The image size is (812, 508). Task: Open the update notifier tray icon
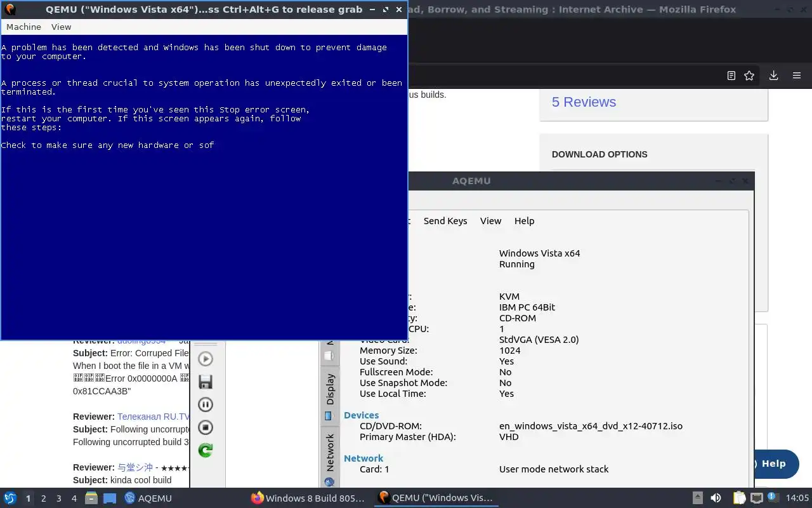click(x=773, y=498)
